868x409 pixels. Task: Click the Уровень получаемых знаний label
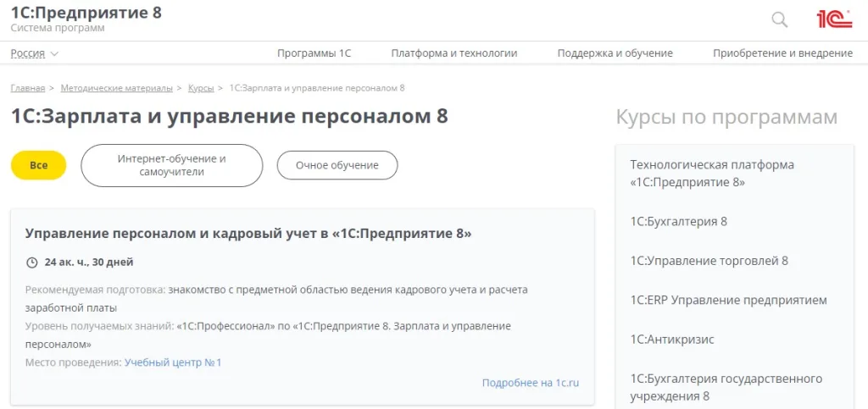click(x=100, y=326)
